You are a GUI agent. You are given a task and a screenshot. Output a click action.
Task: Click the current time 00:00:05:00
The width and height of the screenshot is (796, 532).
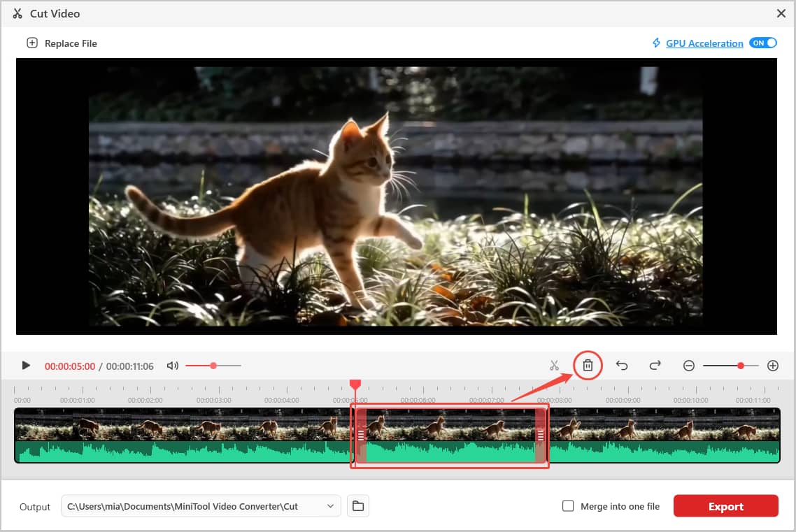click(x=69, y=366)
